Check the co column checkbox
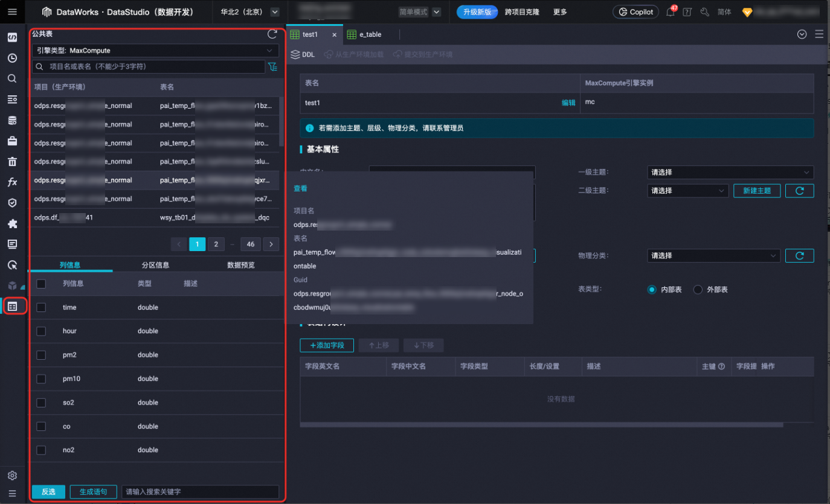The image size is (830, 504). (x=41, y=426)
